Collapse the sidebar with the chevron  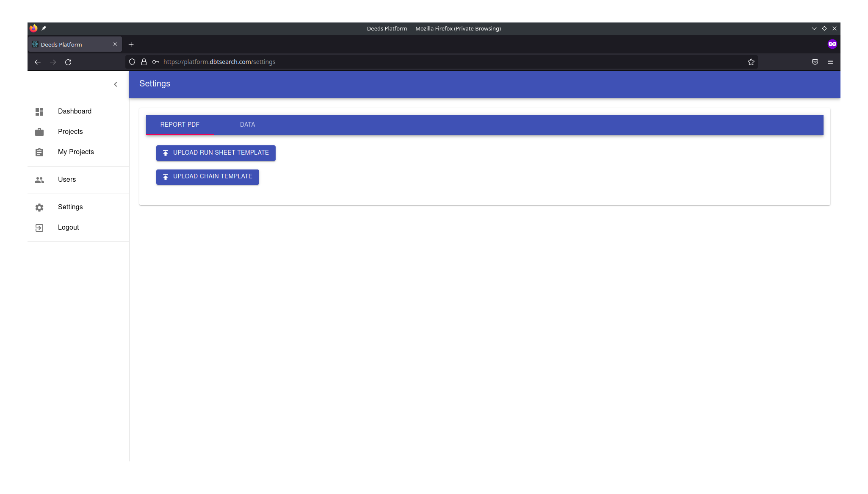pyautogui.click(x=116, y=84)
